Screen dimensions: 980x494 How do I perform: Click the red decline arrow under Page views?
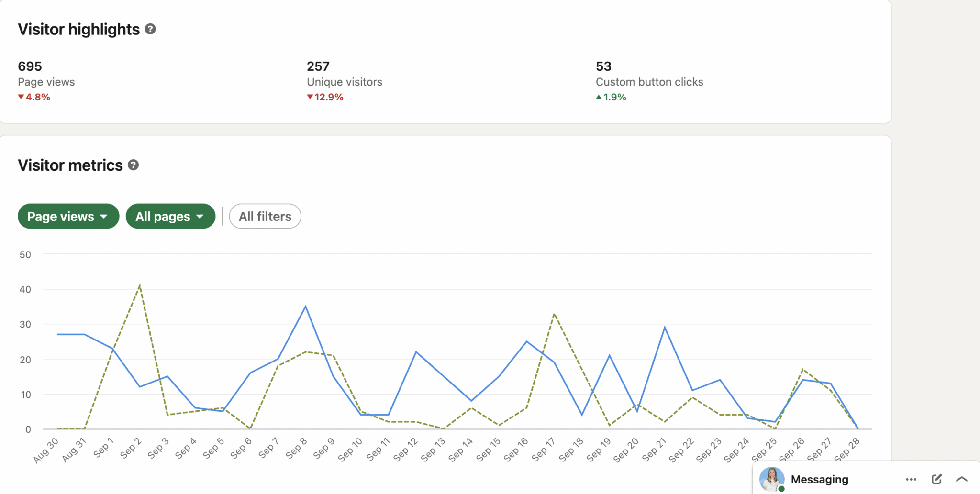21,97
